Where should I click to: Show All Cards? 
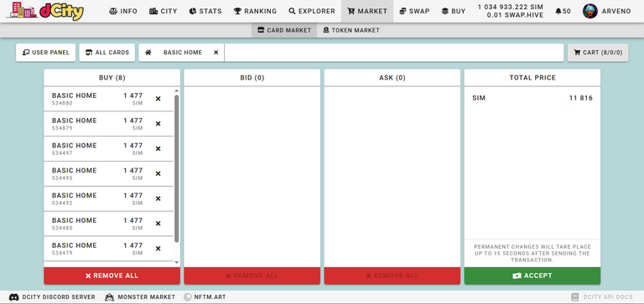coord(106,53)
